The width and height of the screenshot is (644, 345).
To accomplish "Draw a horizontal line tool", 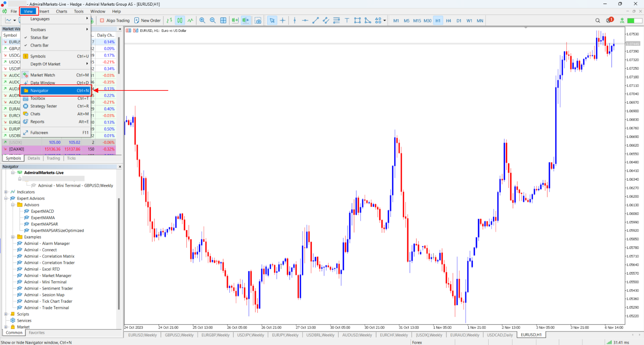I will (x=305, y=21).
